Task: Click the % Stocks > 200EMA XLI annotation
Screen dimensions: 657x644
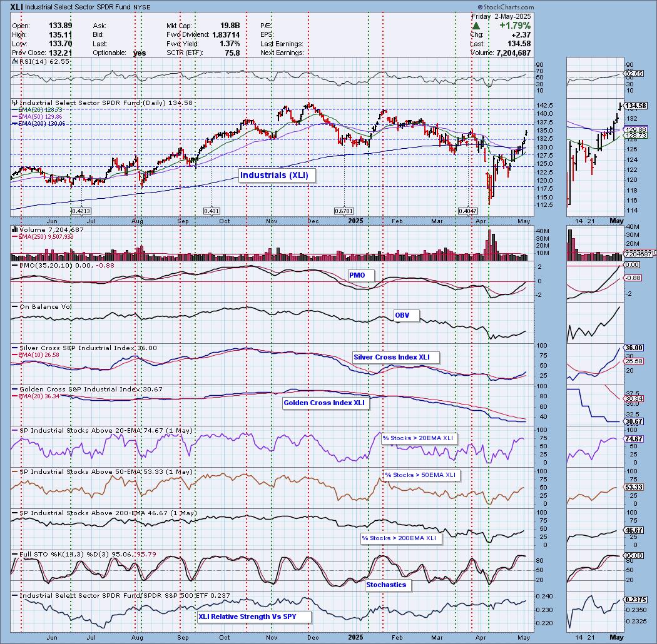Action: click(401, 538)
